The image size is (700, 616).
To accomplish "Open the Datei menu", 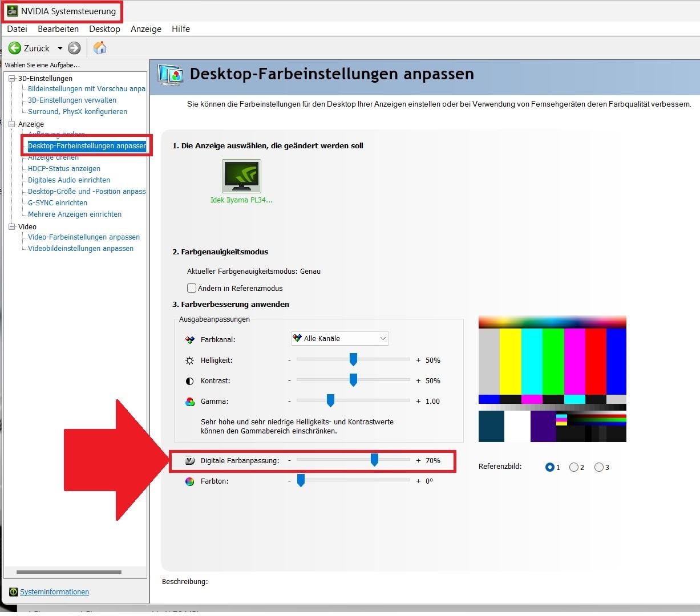I will [x=17, y=29].
